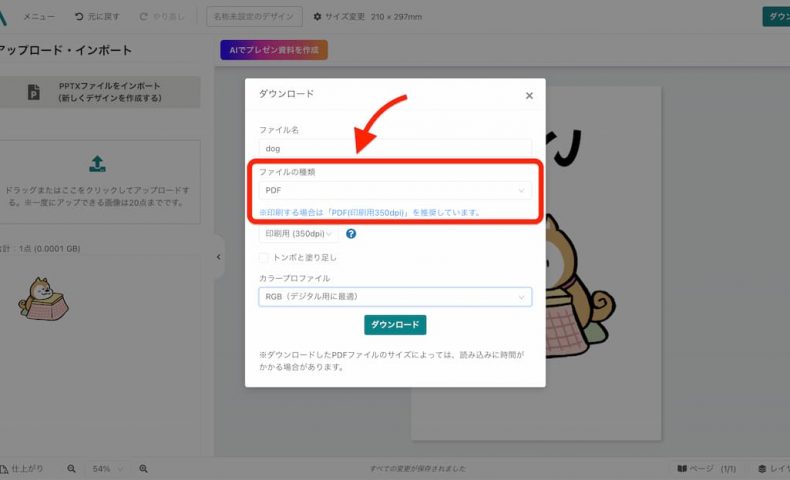Collapse the left side panel arrow

(219, 257)
